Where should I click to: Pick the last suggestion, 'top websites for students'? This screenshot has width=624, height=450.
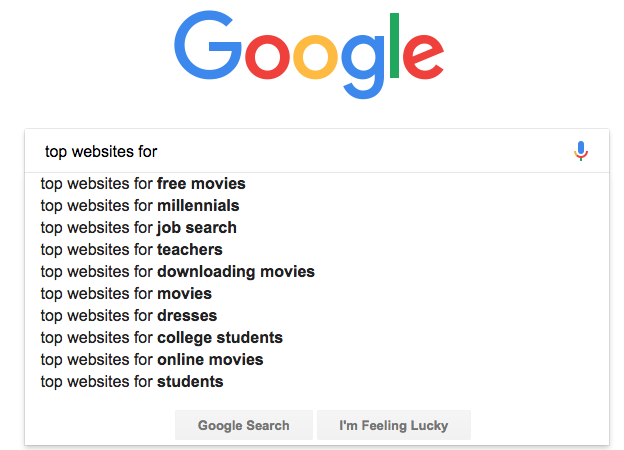point(132,382)
